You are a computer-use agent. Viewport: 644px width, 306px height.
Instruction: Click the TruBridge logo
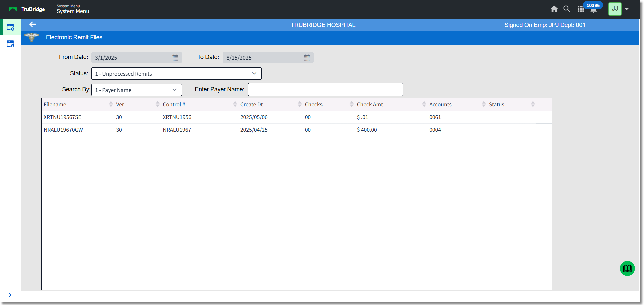pyautogui.click(x=27, y=9)
